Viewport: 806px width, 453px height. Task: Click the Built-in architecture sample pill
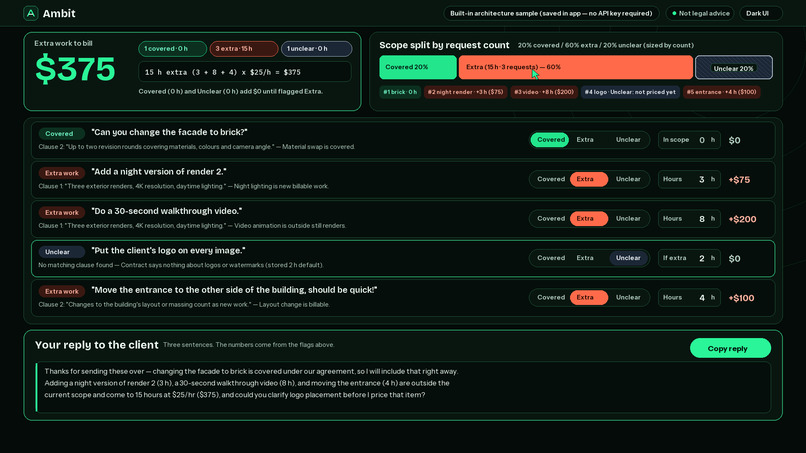click(551, 13)
